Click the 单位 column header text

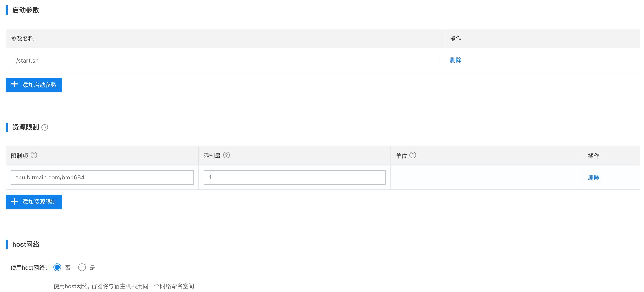(401, 156)
